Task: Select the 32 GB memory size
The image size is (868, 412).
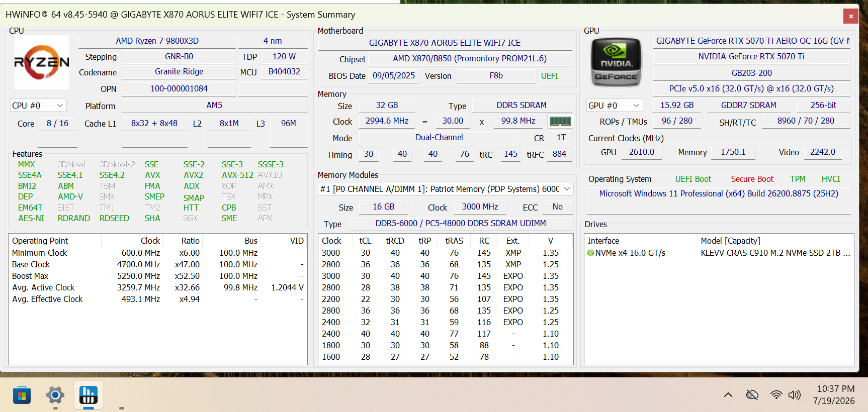Action: coord(387,105)
